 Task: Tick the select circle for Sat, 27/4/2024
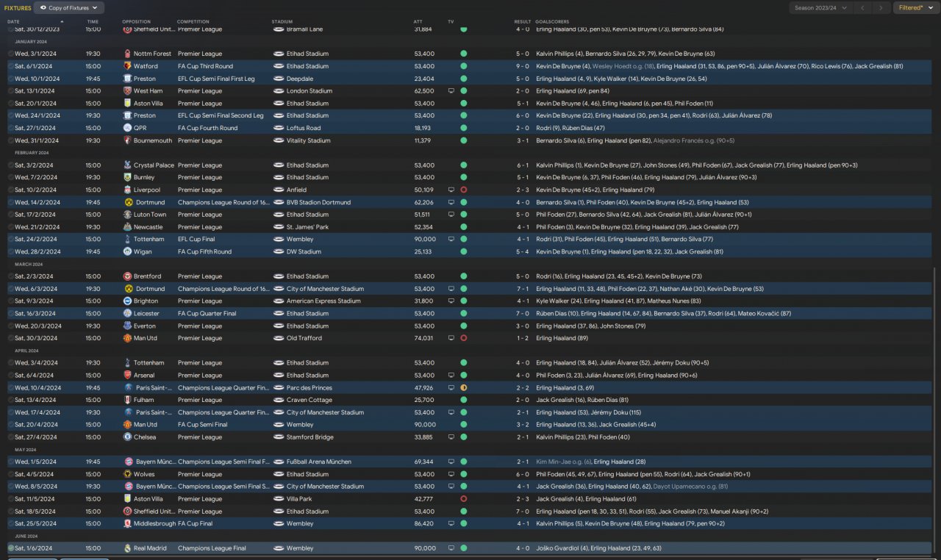11,437
